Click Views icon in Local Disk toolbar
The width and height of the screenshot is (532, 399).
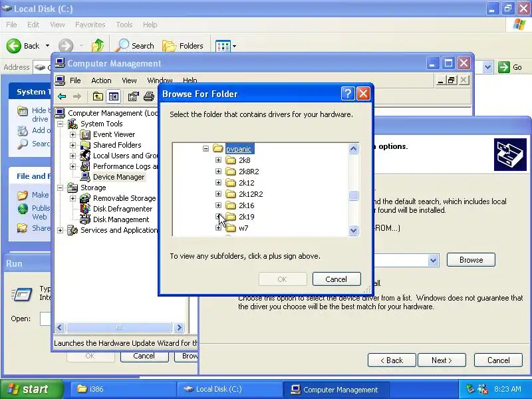(223, 46)
